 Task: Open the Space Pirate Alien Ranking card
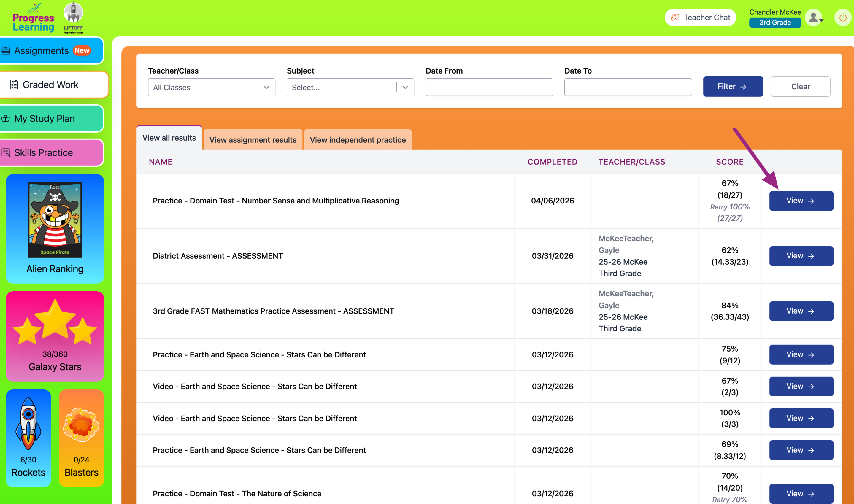(55, 229)
